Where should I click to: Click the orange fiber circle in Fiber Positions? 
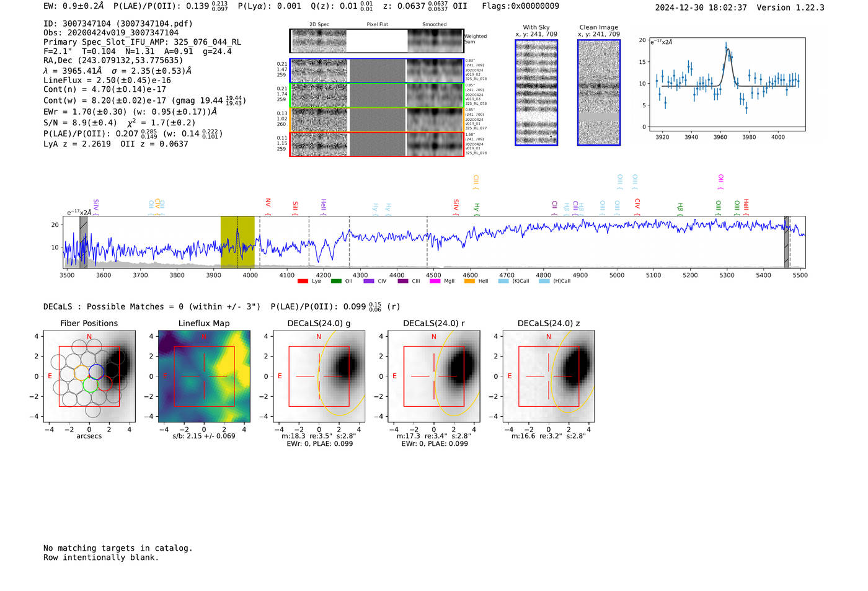[x=82, y=373]
